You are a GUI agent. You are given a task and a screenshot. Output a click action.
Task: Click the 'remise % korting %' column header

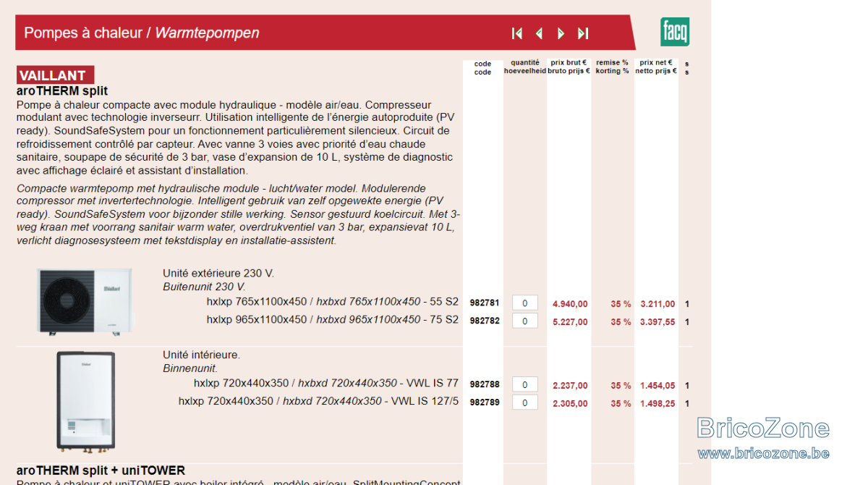tap(612, 67)
